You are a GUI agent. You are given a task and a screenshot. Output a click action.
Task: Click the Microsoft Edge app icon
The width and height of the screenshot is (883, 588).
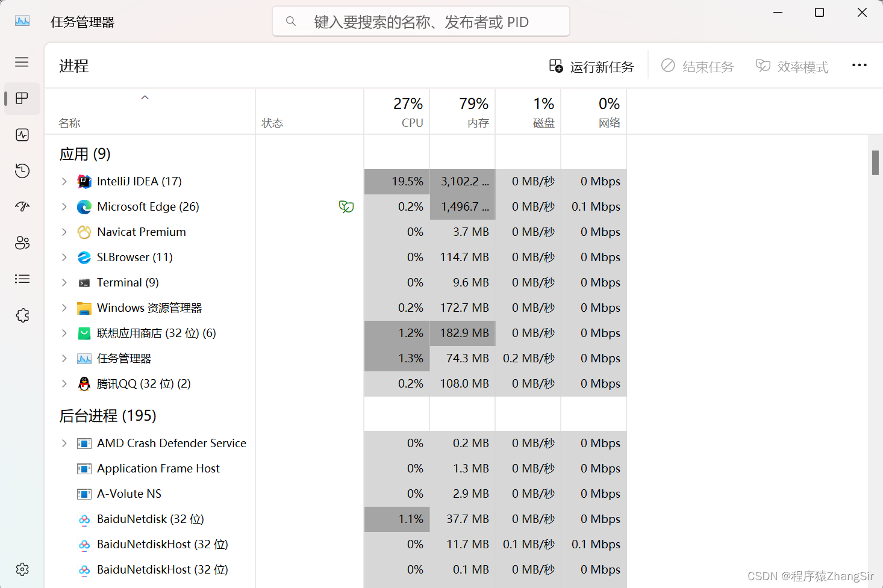tap(84, 207)
